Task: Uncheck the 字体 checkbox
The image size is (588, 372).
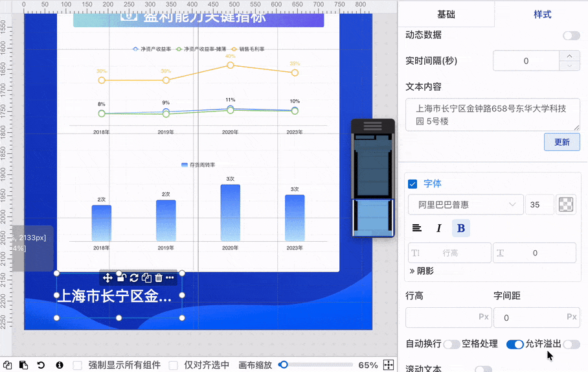Action: pyautogui.click(x=413, y=184)
